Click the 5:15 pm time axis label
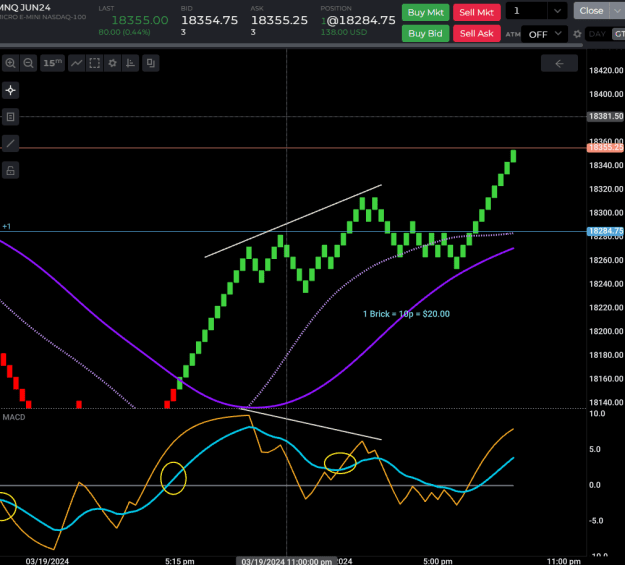 click(180, 561)
